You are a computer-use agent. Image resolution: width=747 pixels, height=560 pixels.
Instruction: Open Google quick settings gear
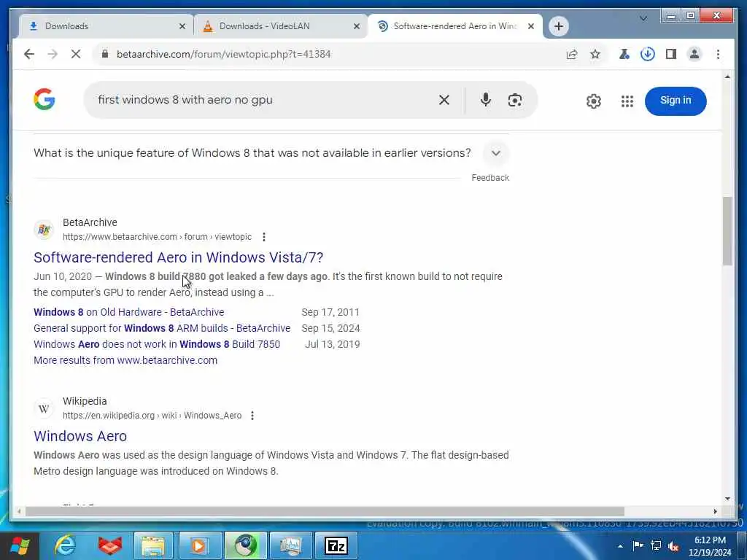click(x=593, y=101)
